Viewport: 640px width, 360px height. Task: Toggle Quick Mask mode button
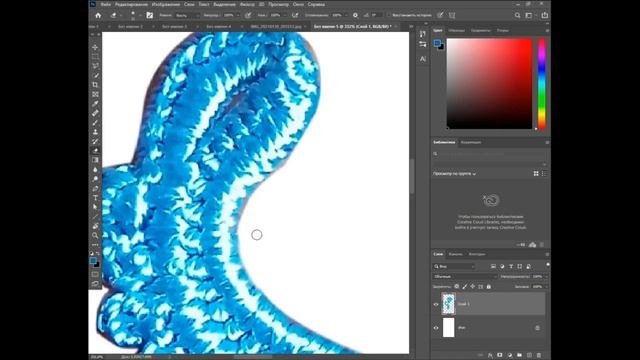coord(95,274)
